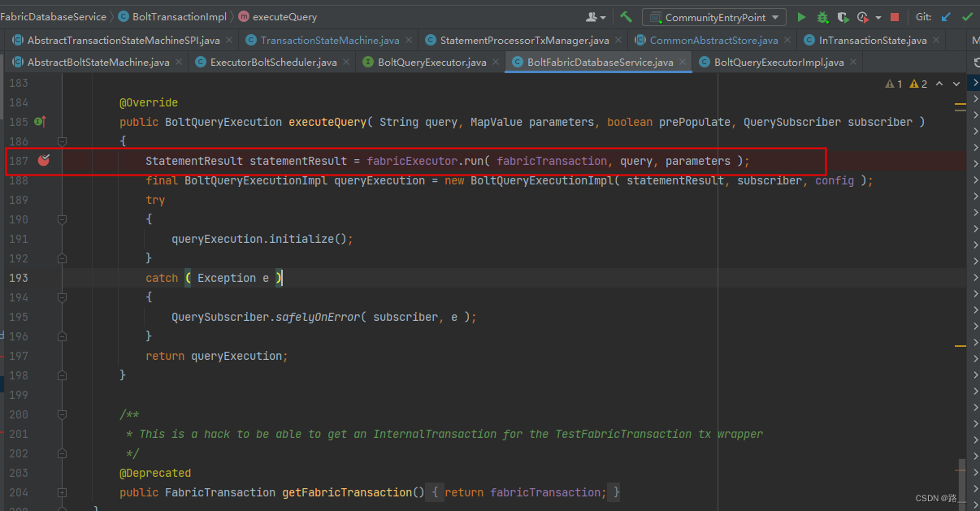Click the FabricDatabaseService breadcrumb
The width and height of the screenshot is (980, 511).
click(53, 16)
